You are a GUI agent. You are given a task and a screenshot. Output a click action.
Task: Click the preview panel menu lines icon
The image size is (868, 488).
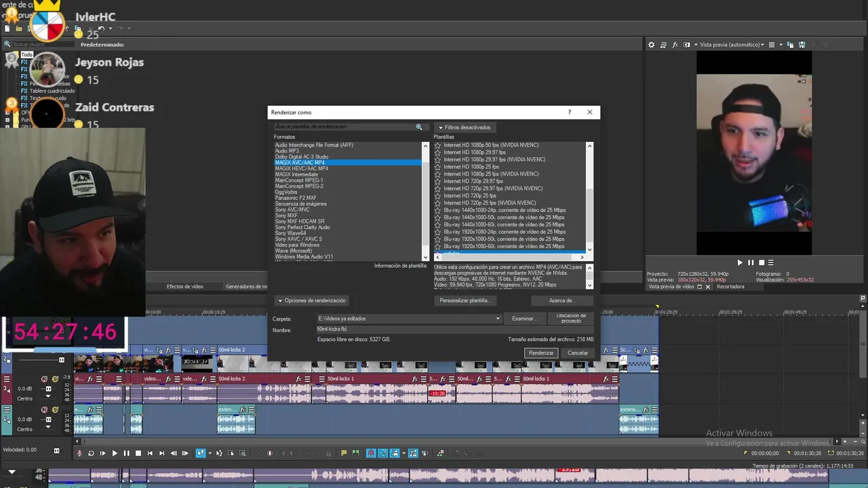click(x=770, y=262)
